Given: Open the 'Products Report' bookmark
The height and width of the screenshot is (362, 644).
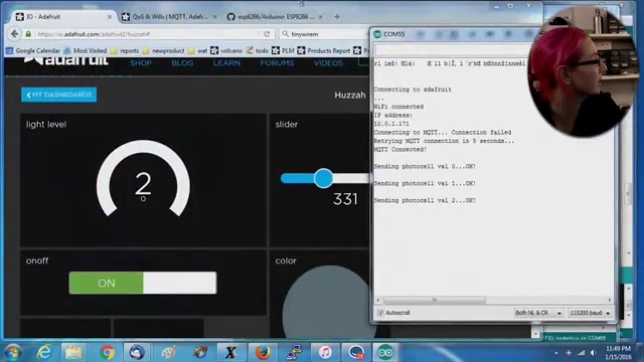Looking at the screenshot, I should tap(324, 51).
